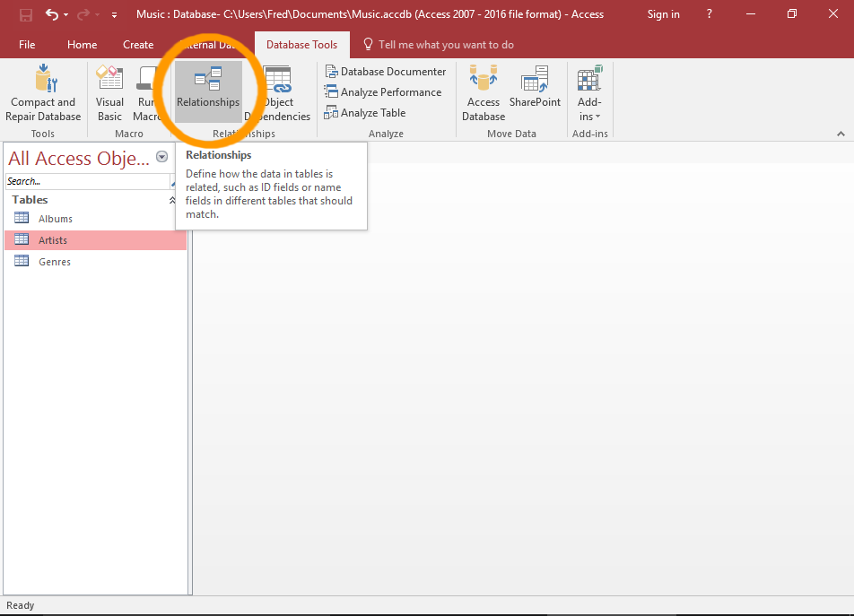Viewport: 854px width, 616px height.
Task: Open the File tab
Action: [27, 45]
